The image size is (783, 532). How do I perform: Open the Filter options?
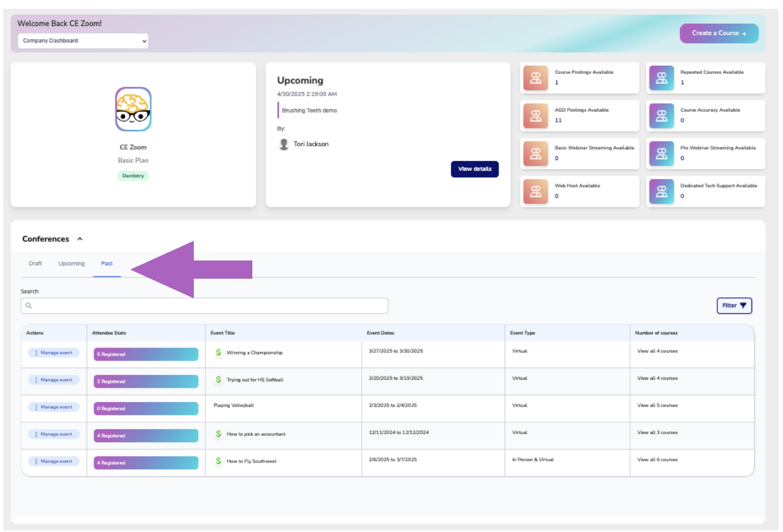click(x=734, y=305)
